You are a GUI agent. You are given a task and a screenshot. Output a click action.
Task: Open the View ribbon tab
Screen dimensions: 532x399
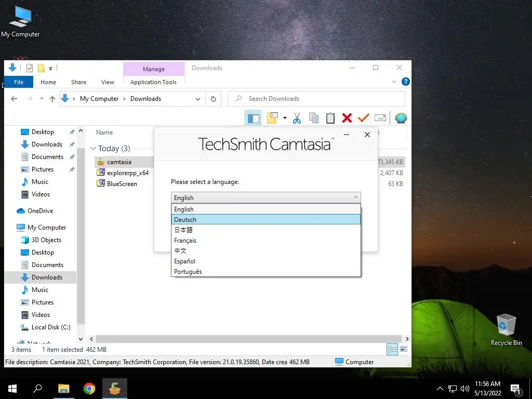click(108, 82)
